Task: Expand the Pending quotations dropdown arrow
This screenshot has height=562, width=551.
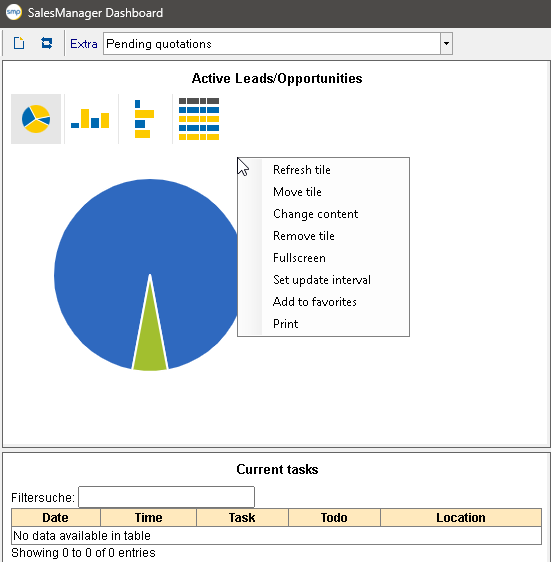Action: pyautogui.click(x=446, y=44)
